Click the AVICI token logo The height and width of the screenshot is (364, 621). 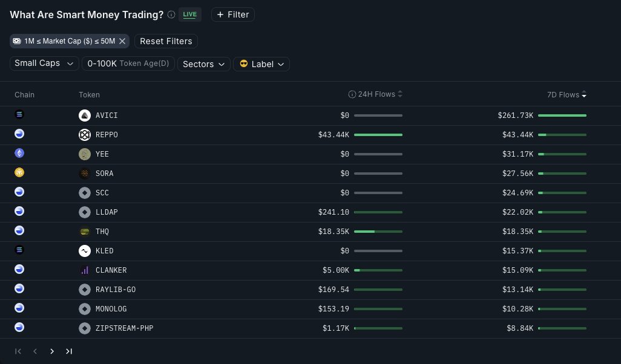(85, 115)
